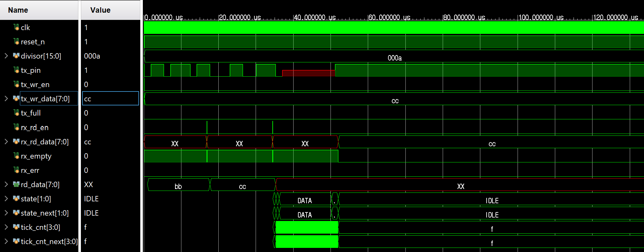Select the rx_err signal name

pos(30,170)
